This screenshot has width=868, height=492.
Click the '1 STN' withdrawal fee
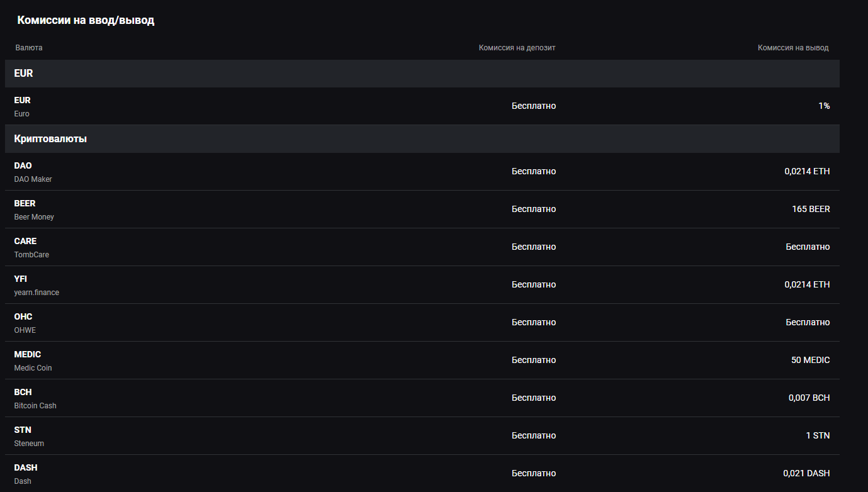point(818,435)
